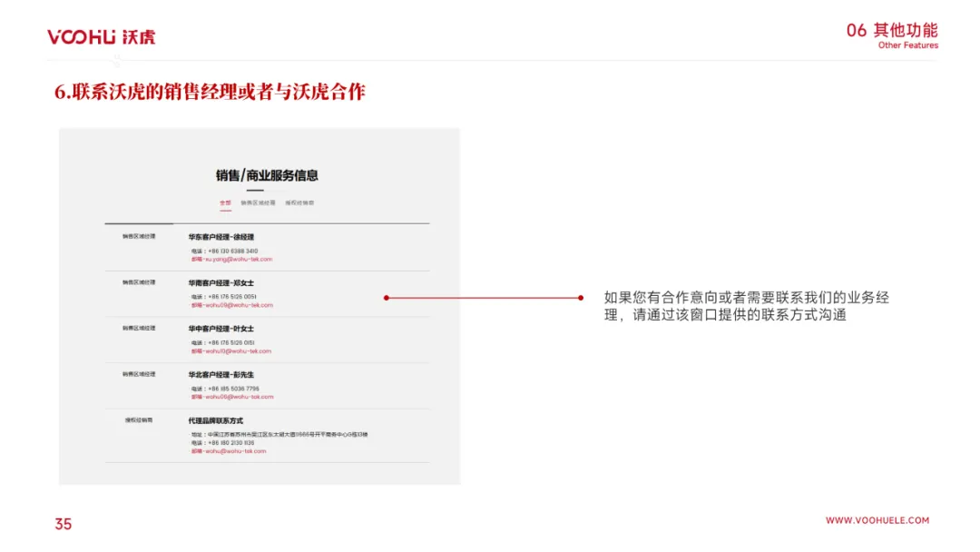Click the sales info screenshot thumbnail
The image size is (980, 552).
[260, 306]
